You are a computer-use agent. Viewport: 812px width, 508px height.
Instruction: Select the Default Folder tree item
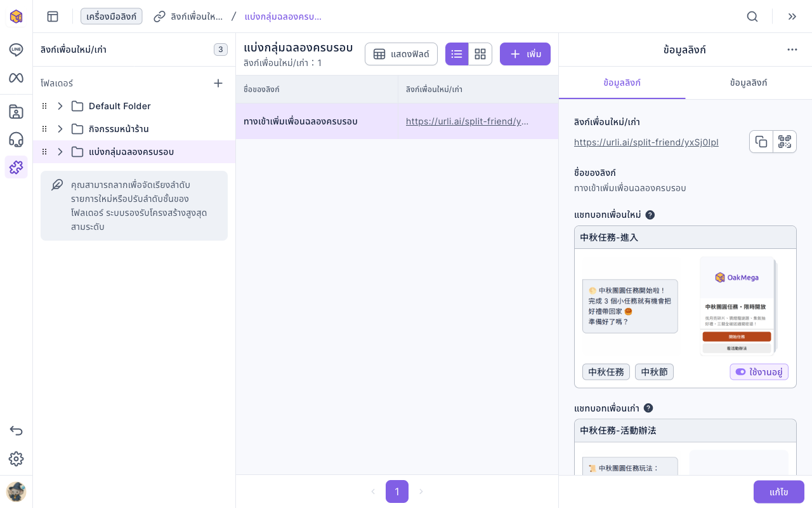tap(134, 106)
